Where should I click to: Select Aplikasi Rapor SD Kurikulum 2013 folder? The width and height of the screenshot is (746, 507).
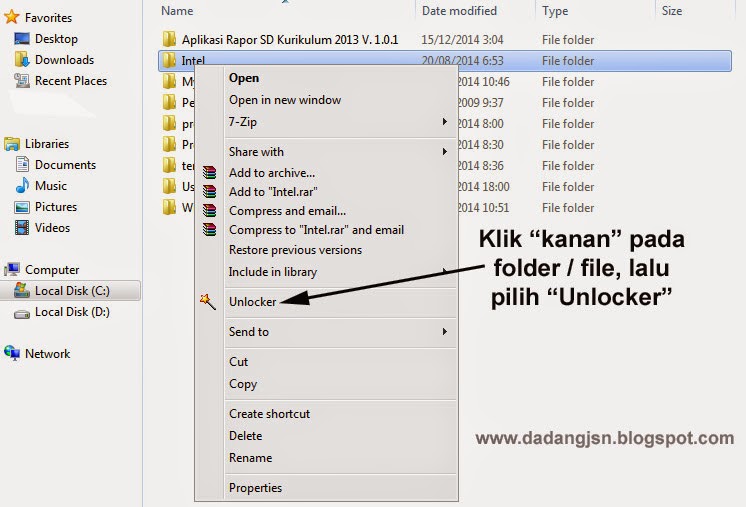tap(290, 39)
